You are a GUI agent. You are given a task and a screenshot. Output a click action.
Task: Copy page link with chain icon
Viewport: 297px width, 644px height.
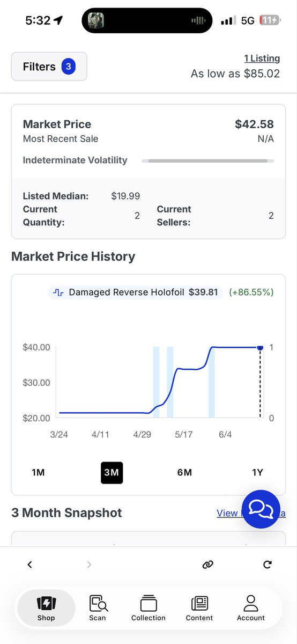(207, 564)
